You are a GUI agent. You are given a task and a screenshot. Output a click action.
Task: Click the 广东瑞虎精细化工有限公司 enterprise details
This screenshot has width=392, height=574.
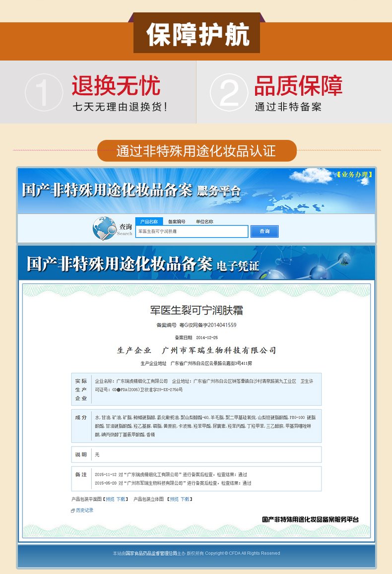(204, 385)
